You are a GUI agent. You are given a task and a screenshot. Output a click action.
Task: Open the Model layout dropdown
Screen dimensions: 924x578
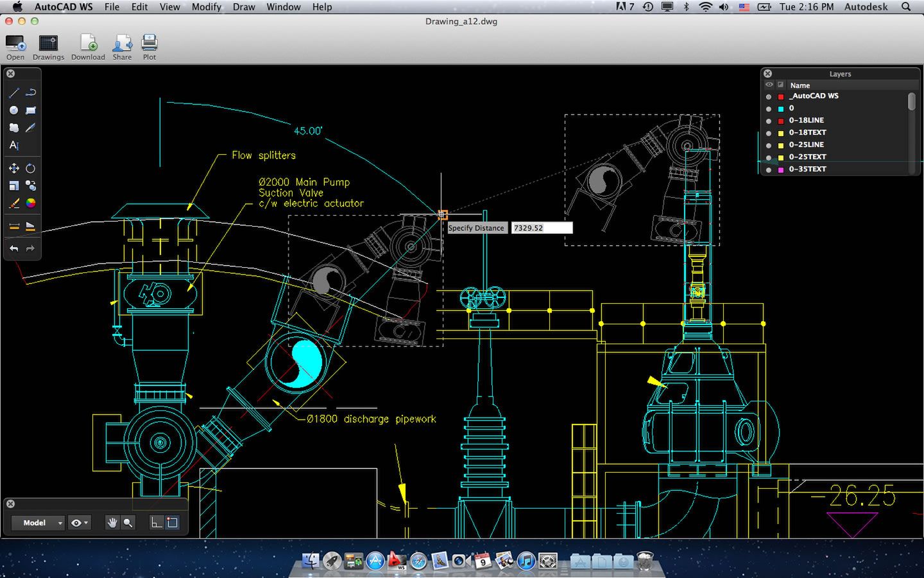coord(38,523)
